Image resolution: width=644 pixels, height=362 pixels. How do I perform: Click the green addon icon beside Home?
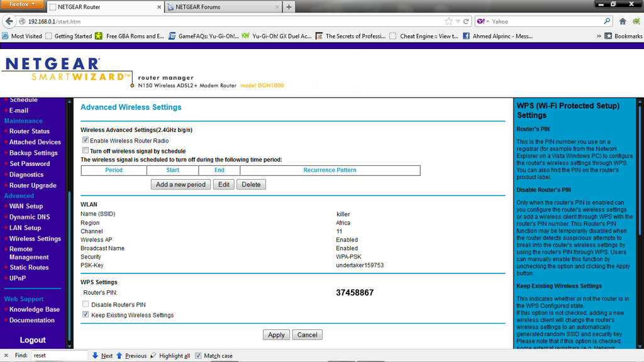pos(636,21)
